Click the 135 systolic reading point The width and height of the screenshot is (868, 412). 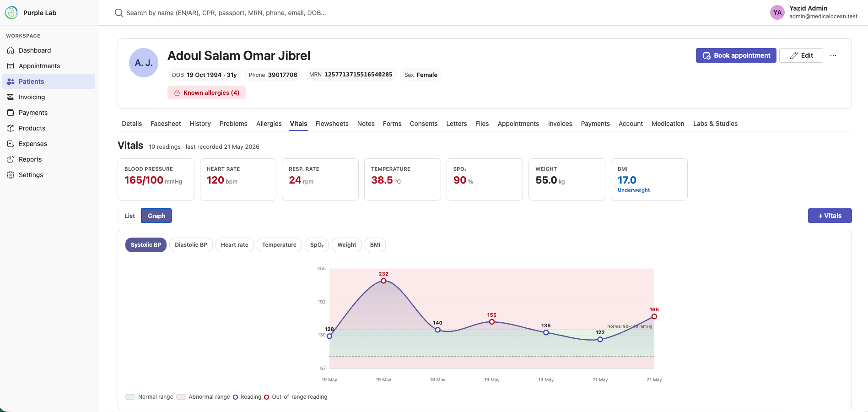546,332
